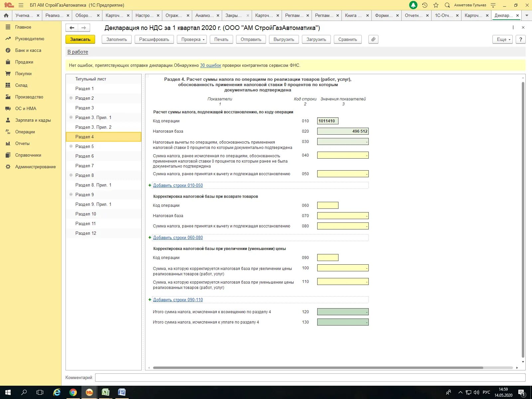Click help question mark button
The height and width of the screenshot is (399, 532).
click(521, 39)
